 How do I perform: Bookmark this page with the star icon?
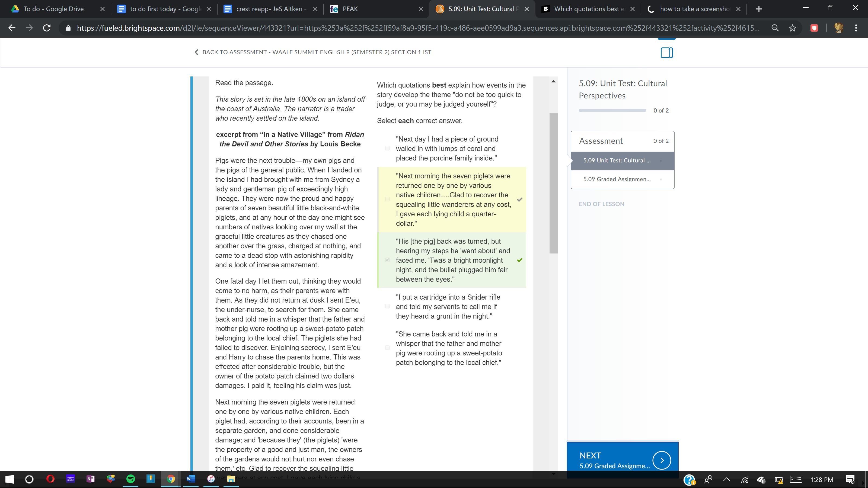[793, 28]
